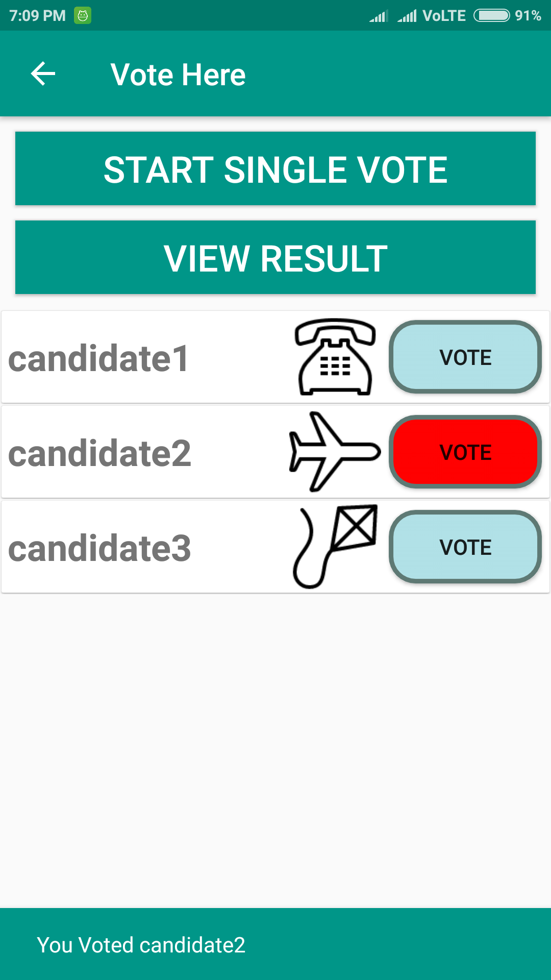551x980 pixels.
Task: Tap the battery indicator icon
Action: (491, 15)
